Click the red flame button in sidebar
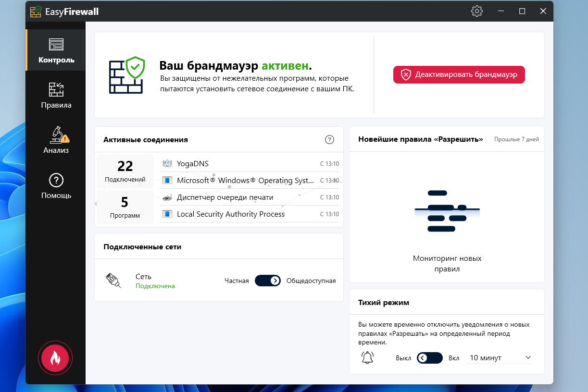588x392 pixels. 55,358
